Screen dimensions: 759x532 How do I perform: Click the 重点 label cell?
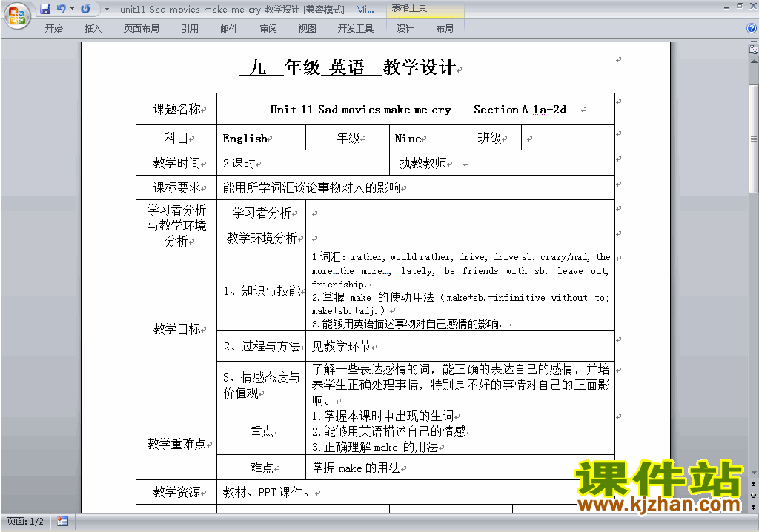262,431
